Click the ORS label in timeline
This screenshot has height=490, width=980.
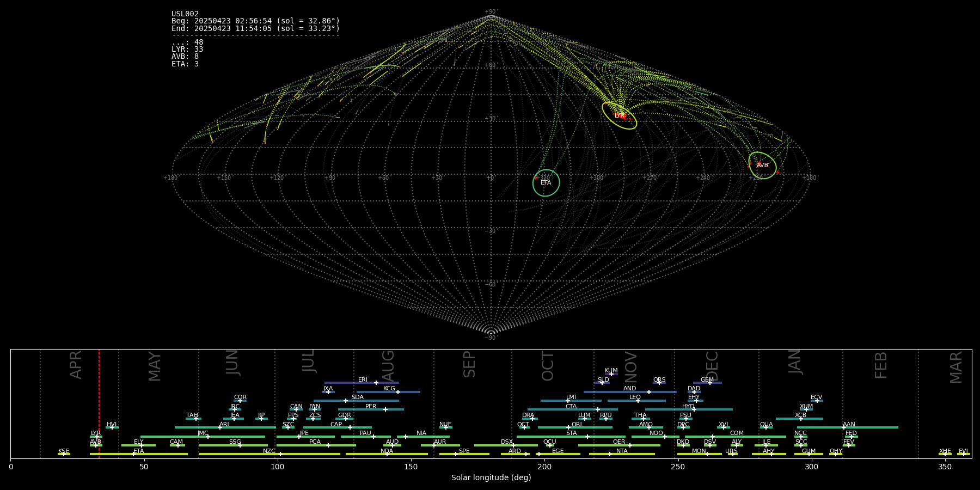[659, 380]
